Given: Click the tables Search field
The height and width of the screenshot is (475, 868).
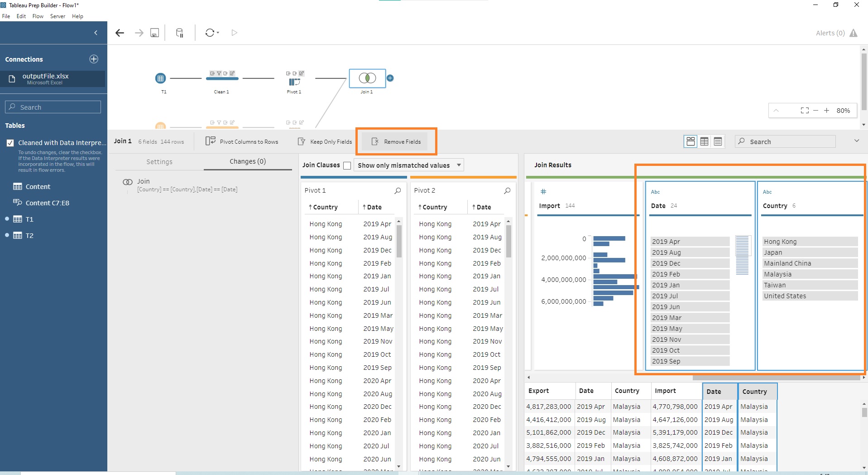Looking at the screenshot, I should click(x=53, y=107).
